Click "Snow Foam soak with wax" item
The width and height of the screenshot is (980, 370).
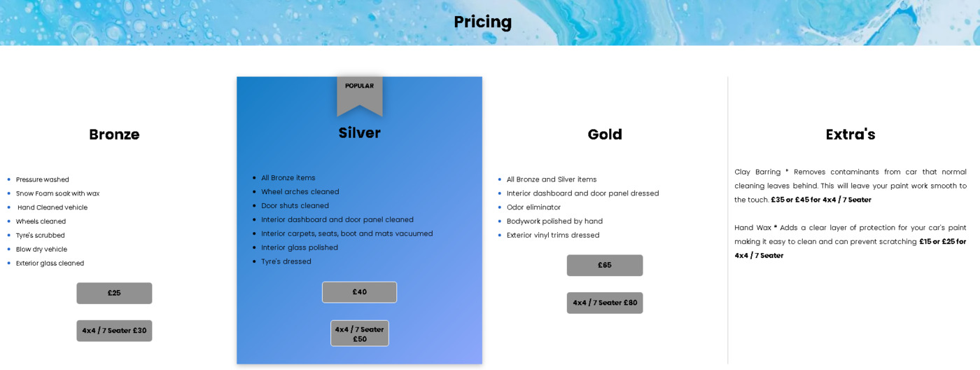(x=58, y=193)
